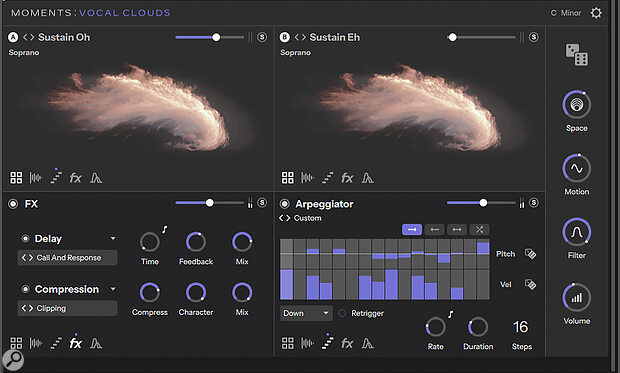Click envelope icon in Arpeggiator panel
This screenshot has width=620, height=373.
[367, 343]
